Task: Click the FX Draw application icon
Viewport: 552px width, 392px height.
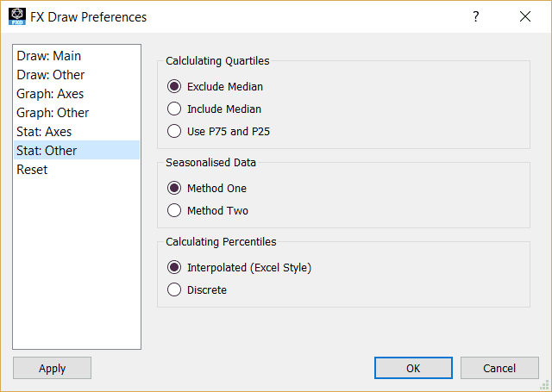Action: point(17,16)
